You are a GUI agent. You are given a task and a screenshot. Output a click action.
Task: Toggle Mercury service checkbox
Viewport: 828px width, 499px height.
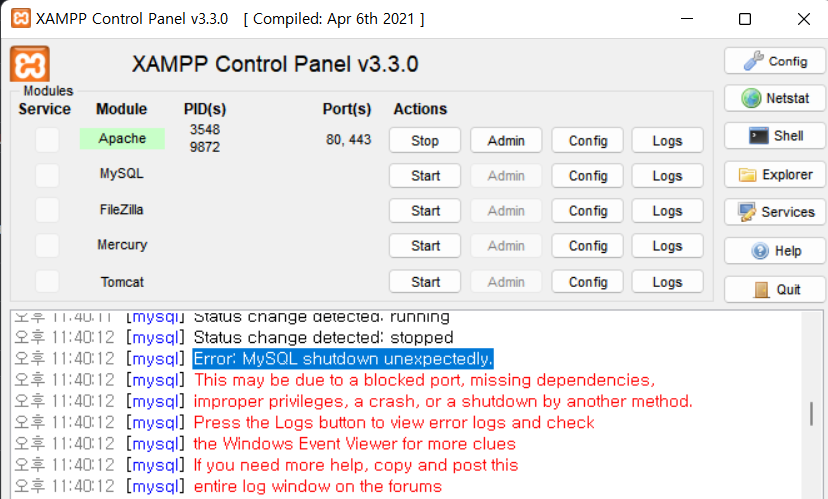47,246
